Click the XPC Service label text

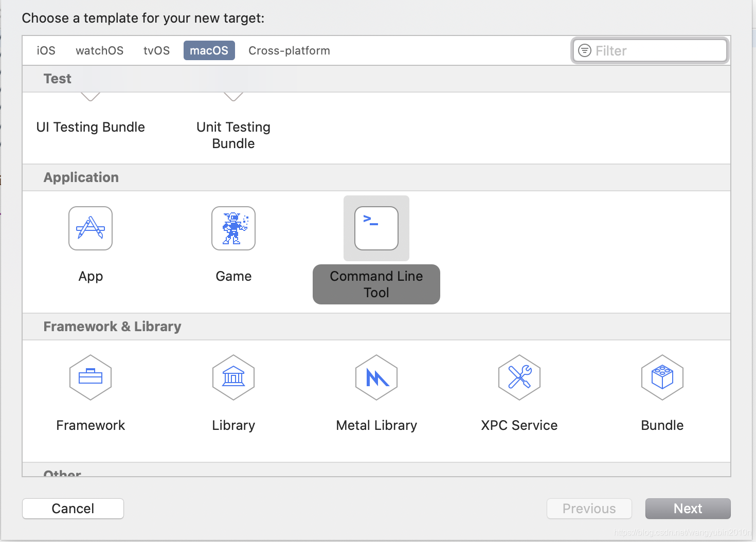click(519, 425)
